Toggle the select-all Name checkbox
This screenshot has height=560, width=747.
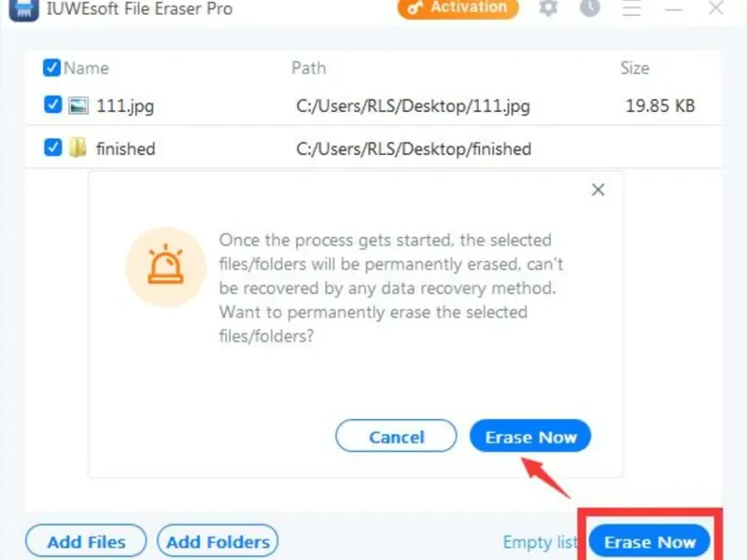(x=51, y=67)
